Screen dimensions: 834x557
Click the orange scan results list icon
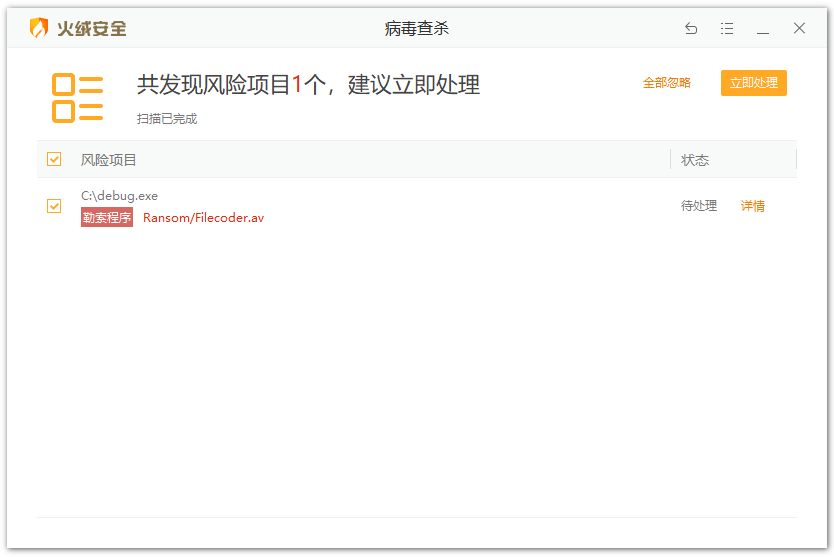[x=78, y=98]
